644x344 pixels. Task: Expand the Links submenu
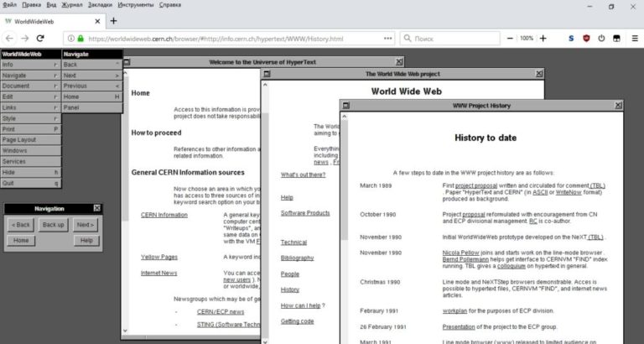31,107
